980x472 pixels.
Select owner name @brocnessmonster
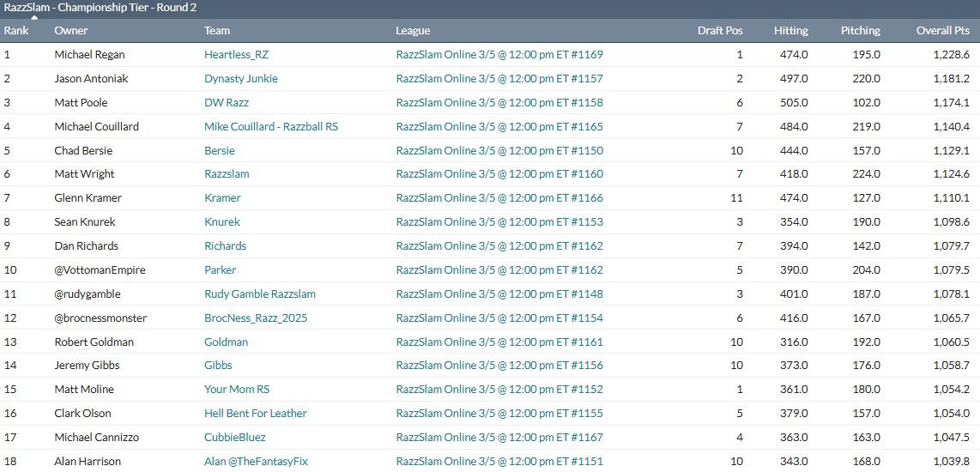pos(100,318)
